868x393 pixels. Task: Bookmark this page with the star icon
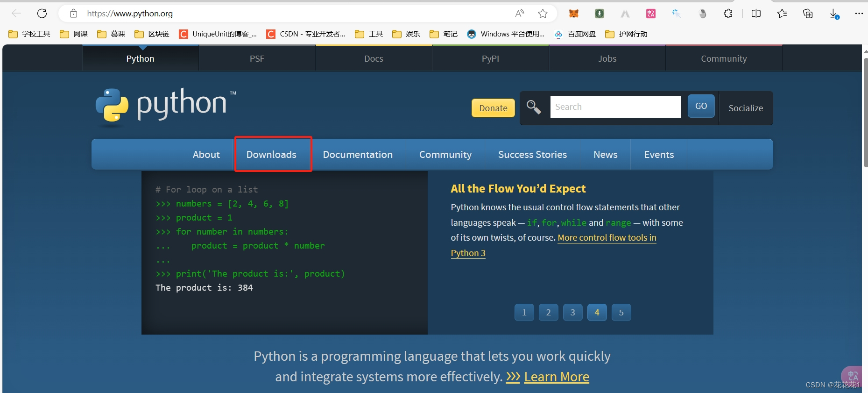[x=543, y=14]
